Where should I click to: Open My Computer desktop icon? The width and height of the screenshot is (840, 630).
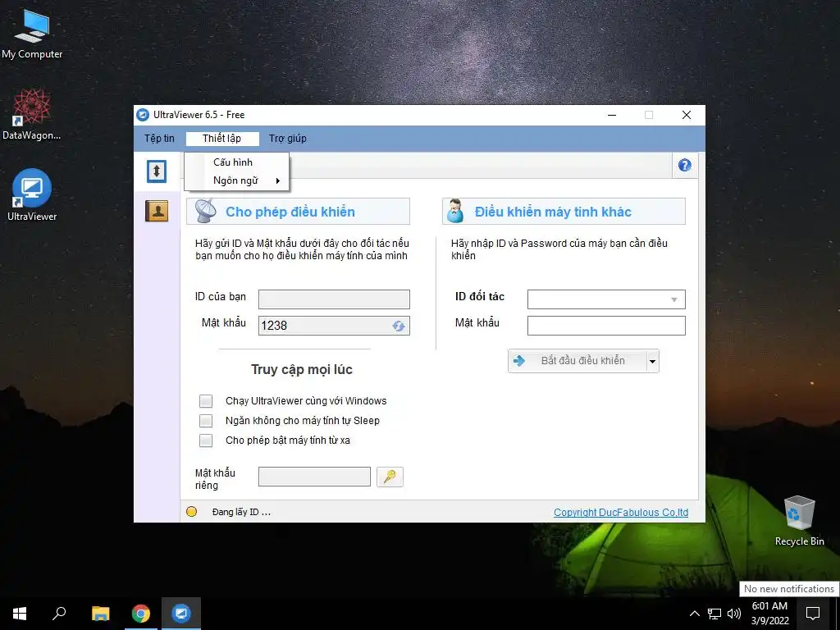[x=32, y=34]
